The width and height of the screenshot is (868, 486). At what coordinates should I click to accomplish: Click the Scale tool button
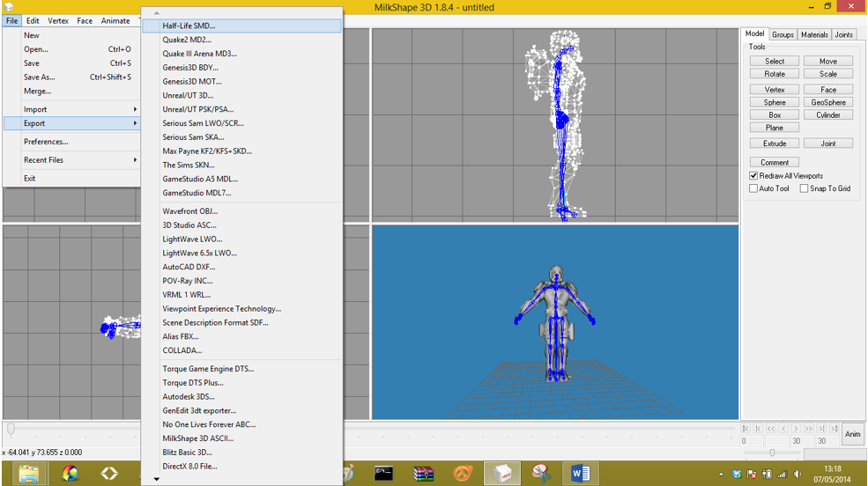point(828,74)
